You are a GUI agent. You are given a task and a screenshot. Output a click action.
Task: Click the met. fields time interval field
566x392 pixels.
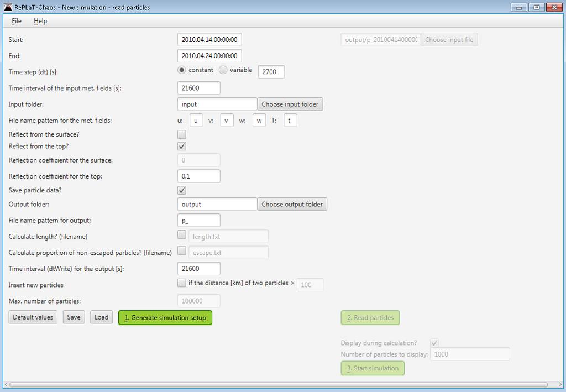point(198,88)
